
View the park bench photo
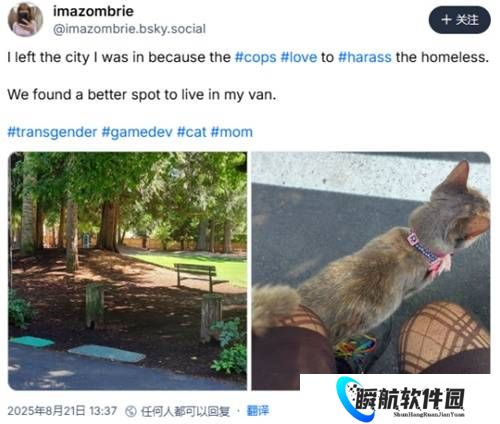(x=127, y=271)
